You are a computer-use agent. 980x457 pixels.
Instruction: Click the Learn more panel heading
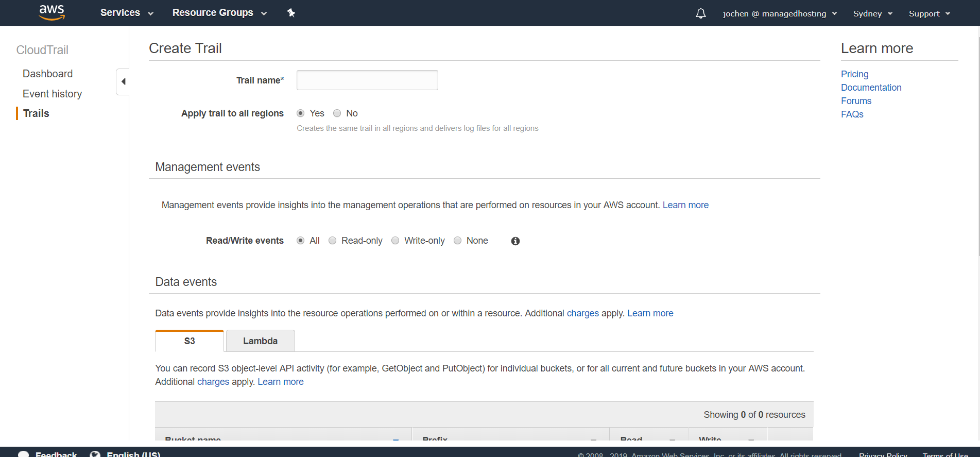click(877, 48)
